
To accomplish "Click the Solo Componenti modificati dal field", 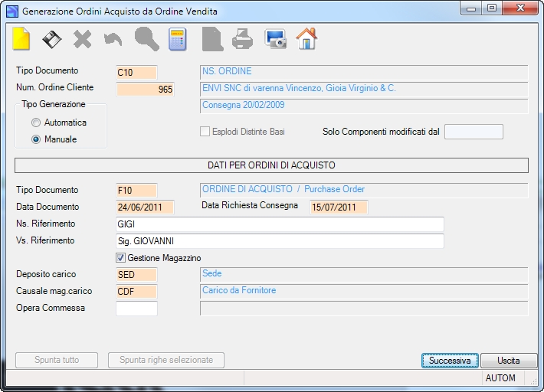I will coord(474,132).
